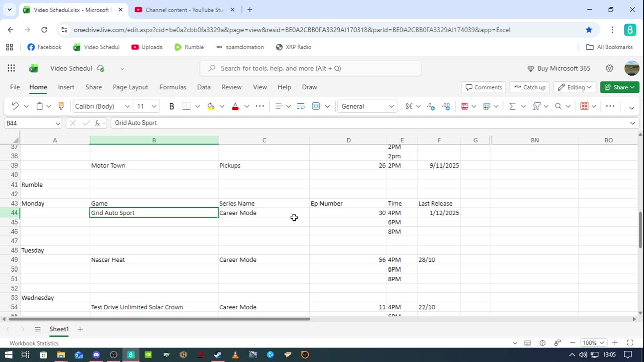The height and width of the screenshot is (362, 644).
Task: Open the 100% zoom level dropdown
Action: 593,343
